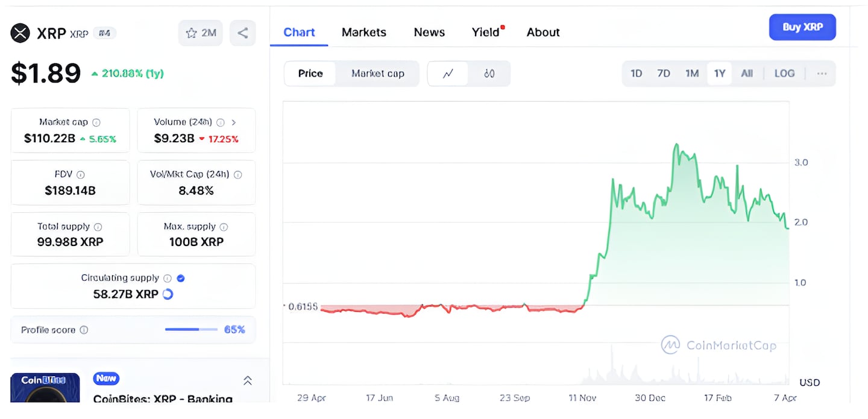
Task: Click the $1.89 price value
Action: click(x=46, y=74)
